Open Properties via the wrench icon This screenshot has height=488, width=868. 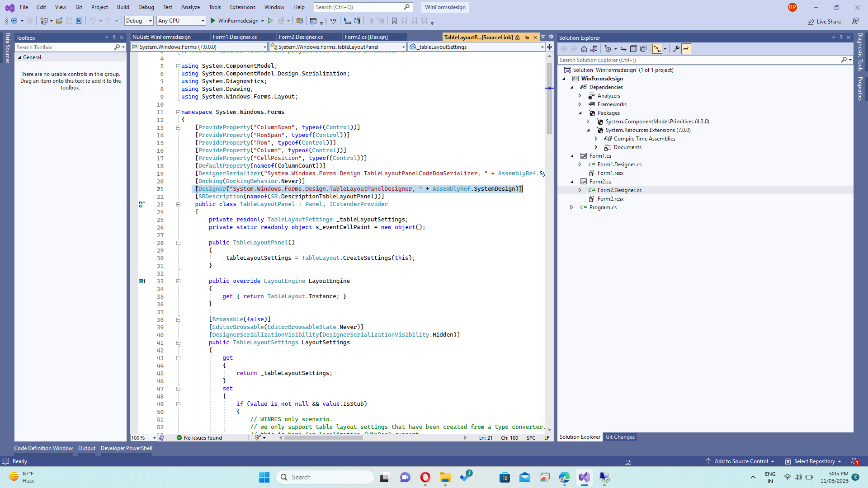[x=676, y=49]
